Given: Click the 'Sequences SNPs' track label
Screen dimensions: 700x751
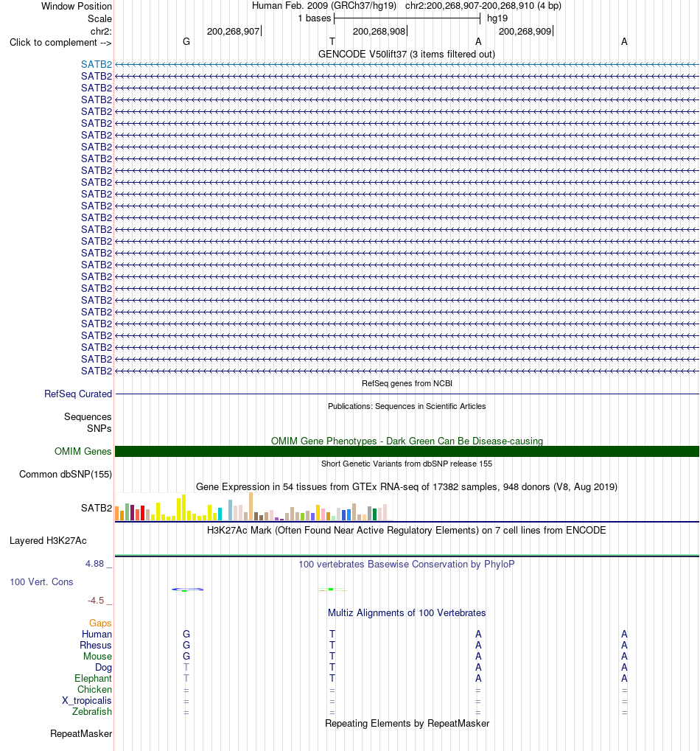Looking at the screenshot, I should click(x=88, y=422).
